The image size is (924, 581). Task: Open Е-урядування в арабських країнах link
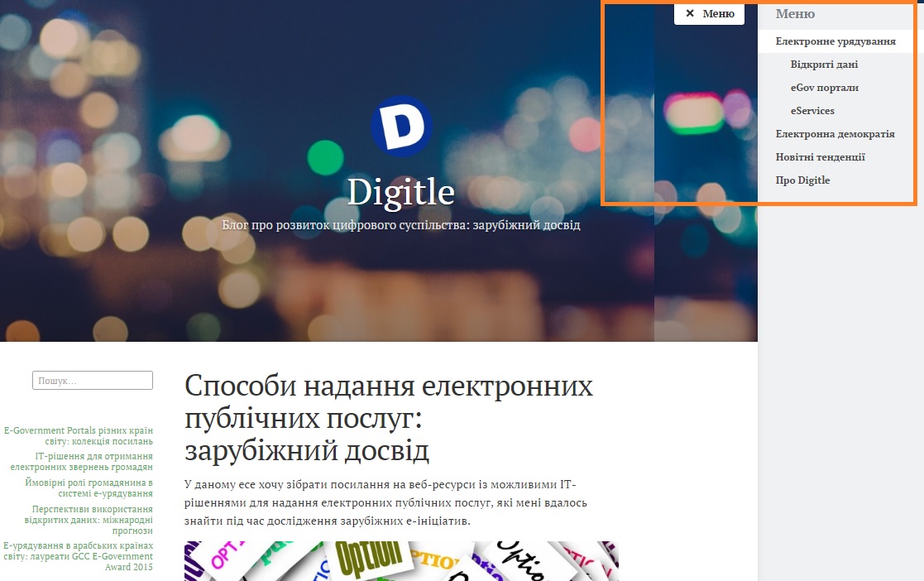[x=78, y=556]
